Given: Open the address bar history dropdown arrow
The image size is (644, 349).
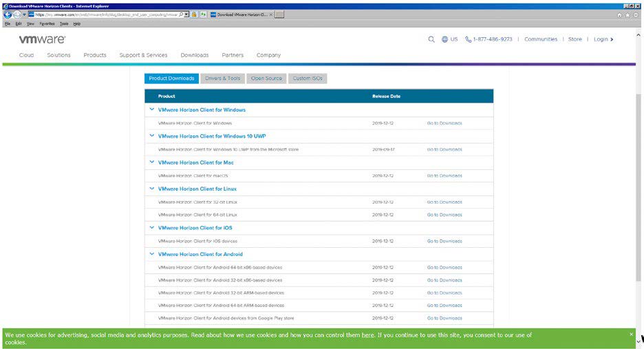Looking at the screenshot, I should (x=186, y=14).
